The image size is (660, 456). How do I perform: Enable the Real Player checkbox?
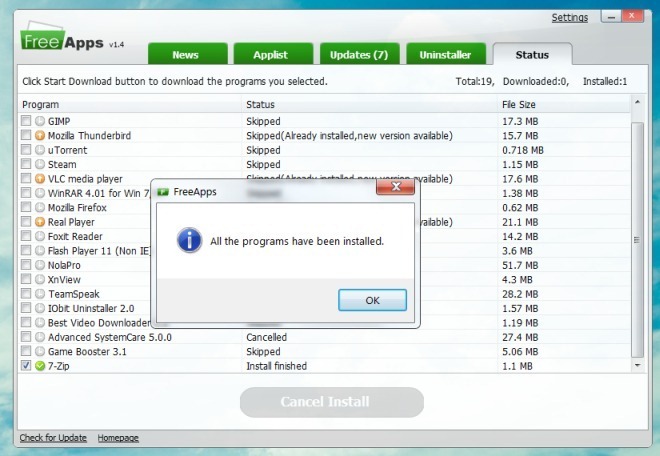[x=26, y=221]
